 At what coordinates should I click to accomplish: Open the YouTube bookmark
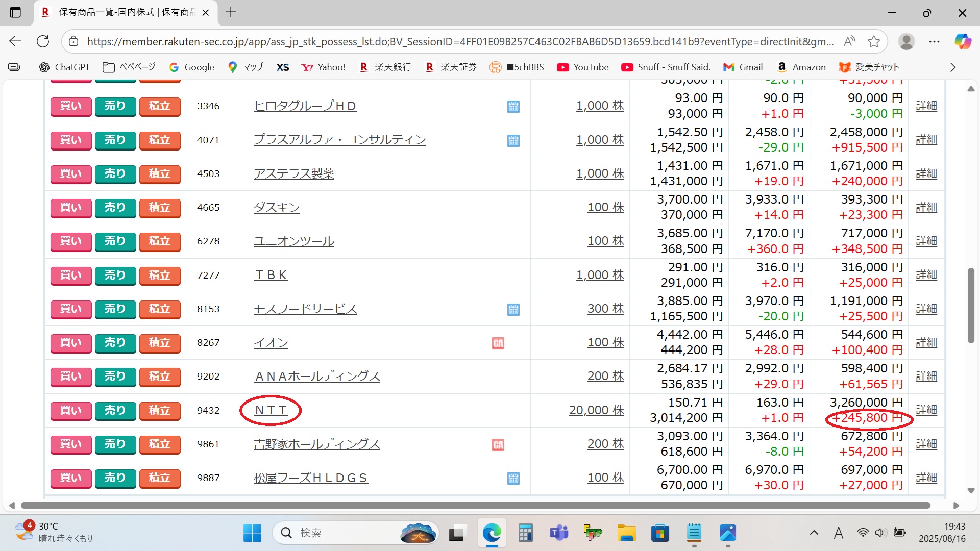pyautogui.click(x=582, y=67)
